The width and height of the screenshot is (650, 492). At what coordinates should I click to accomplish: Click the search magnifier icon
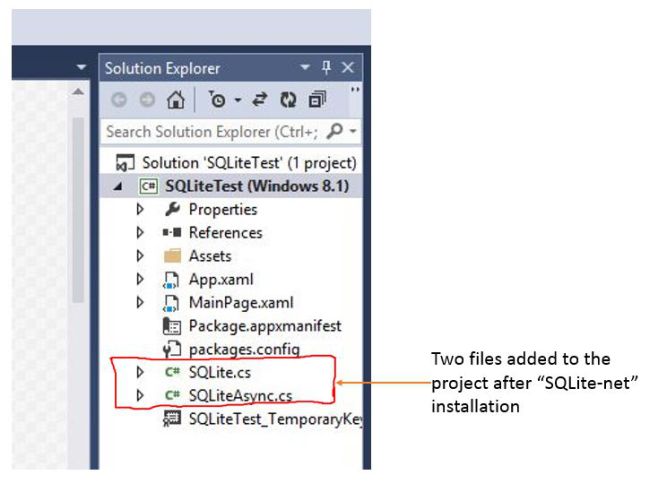coord(335,131)
